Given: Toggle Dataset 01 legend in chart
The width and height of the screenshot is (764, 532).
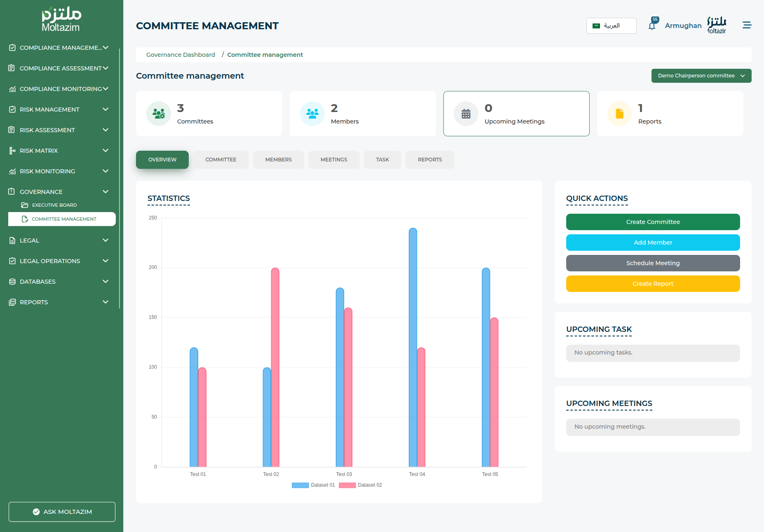Looking at the screenshot, I should coord(313,485).
